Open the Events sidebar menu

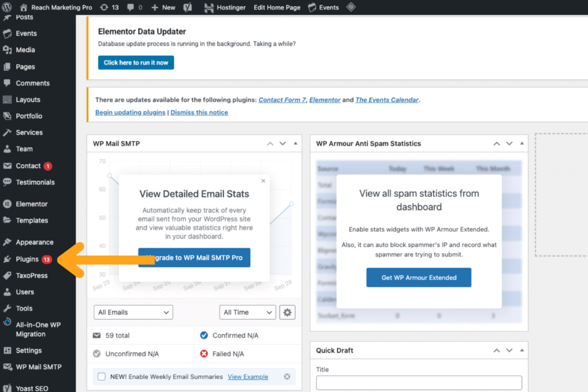tap(26, 33)
